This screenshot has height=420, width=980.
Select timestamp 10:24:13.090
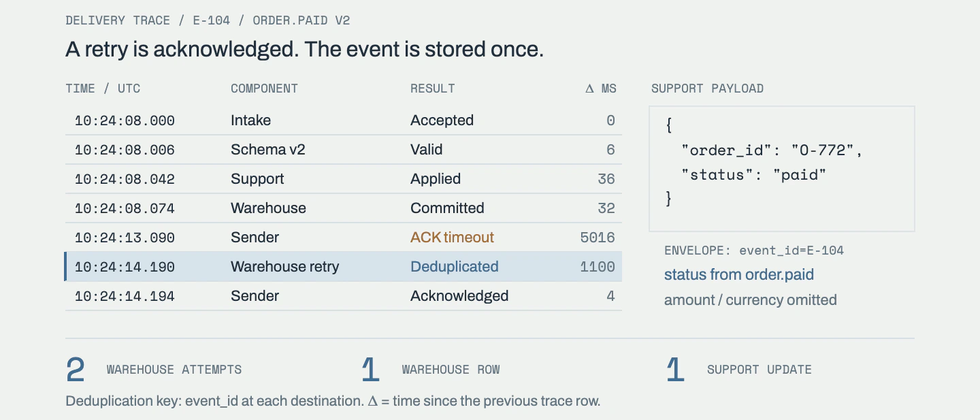[125, 238]
